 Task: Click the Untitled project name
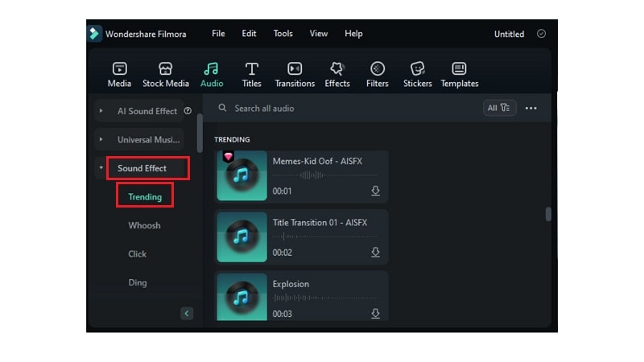[509, 34]
